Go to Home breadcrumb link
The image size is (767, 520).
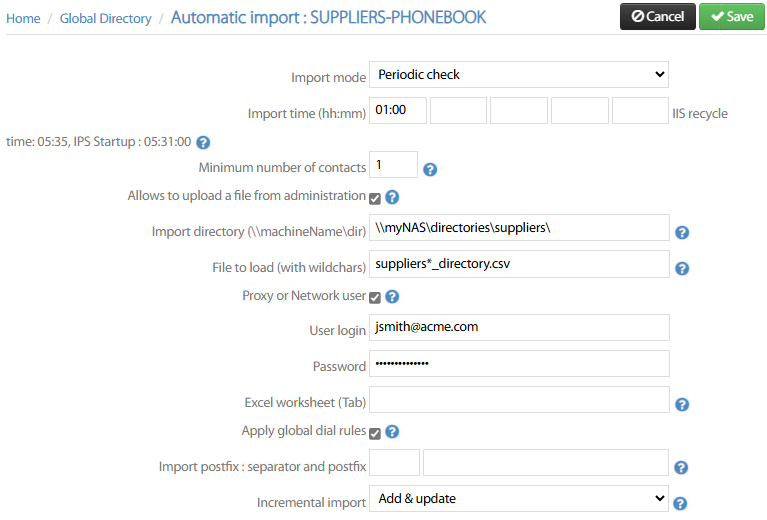(23, 18)
